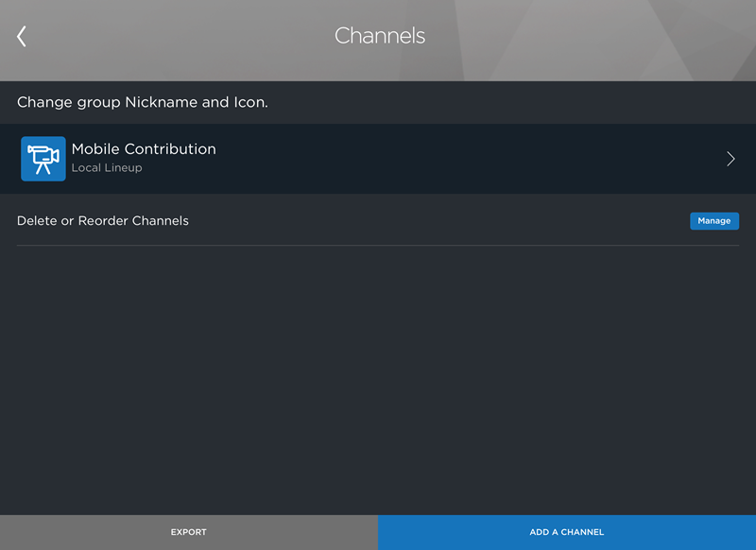Screen dimensions: 756x550
Task: Click the Mobile Contribution channel name
Action: click(x=144, y=148)
